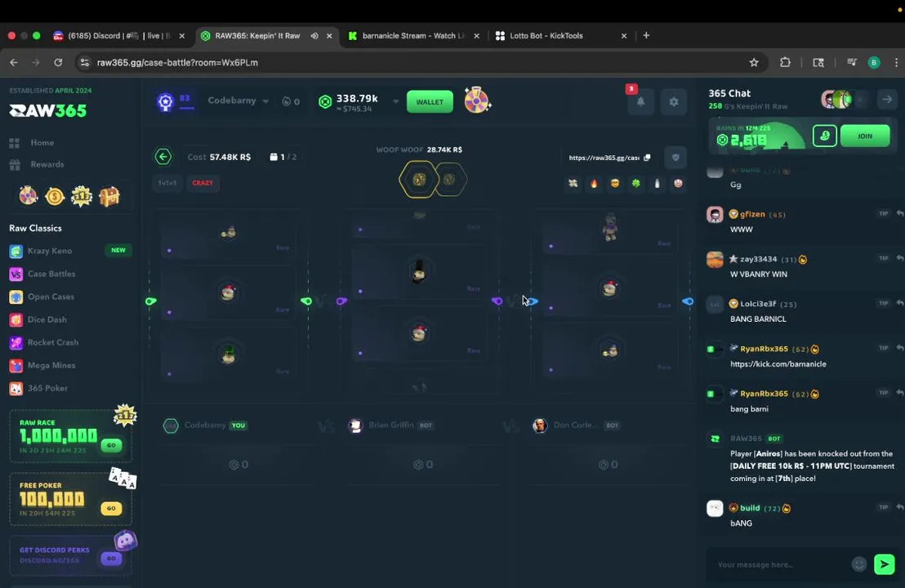Send the fire emoji reaction
Viewport: 905px width, 588px height.
click(x=594, y=184)
